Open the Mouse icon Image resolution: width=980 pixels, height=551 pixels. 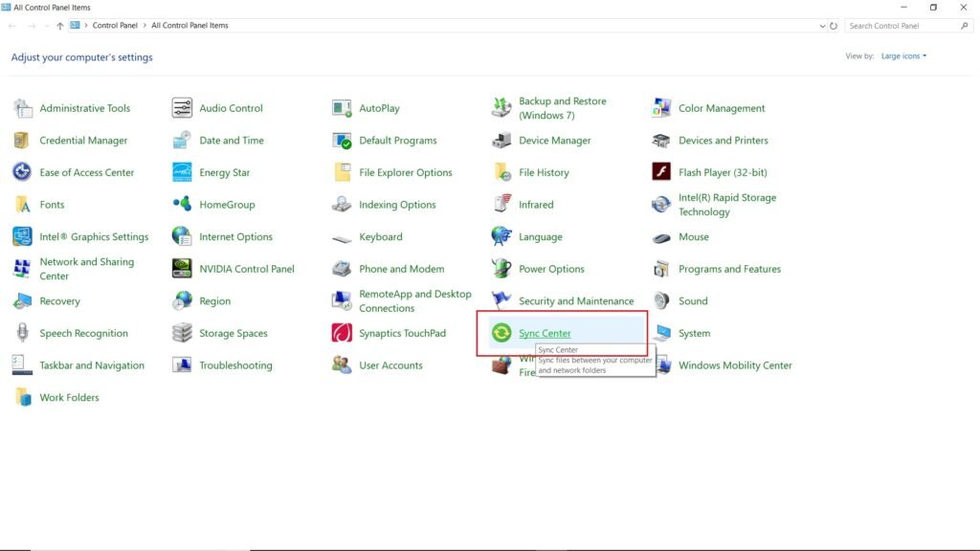coord(661,238)
